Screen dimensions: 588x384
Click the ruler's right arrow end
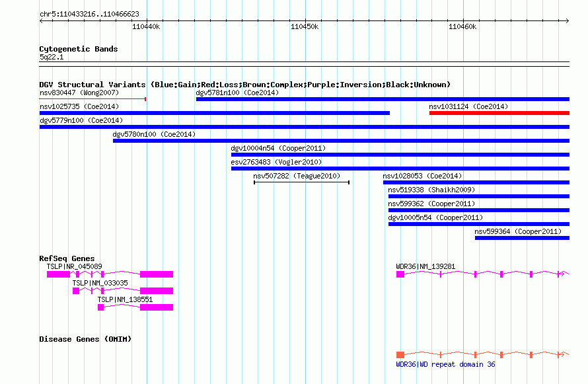pos(568,20)
